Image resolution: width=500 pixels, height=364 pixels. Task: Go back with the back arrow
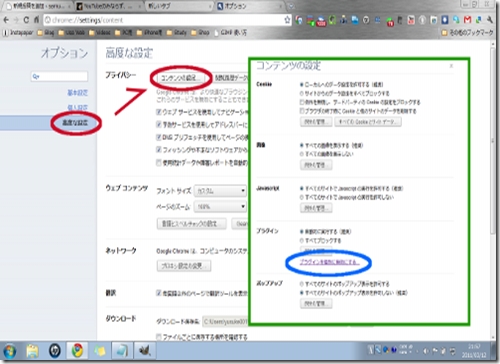(6, 20)
